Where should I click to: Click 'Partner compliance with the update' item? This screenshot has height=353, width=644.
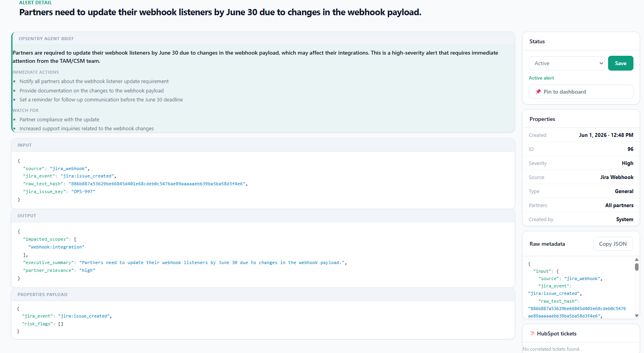click(59, 119)
